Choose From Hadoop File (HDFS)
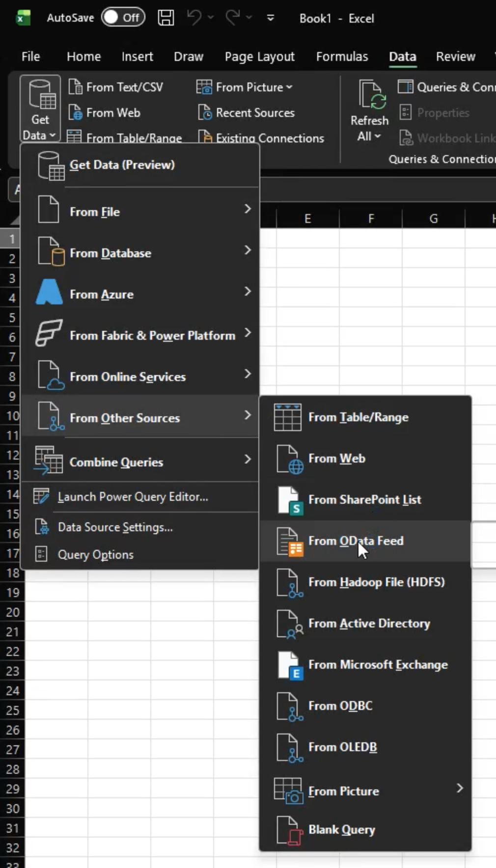496x868 pixels. click(365, 582)
